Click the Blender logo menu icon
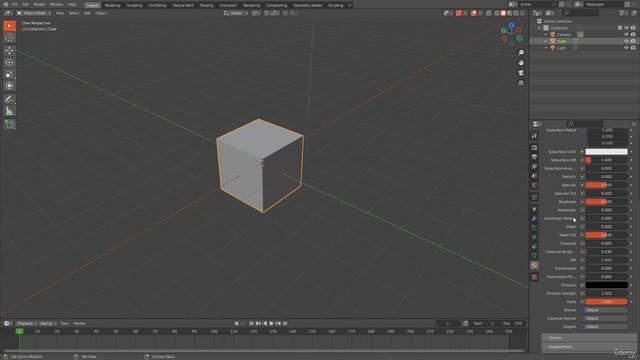 point(6,4)
